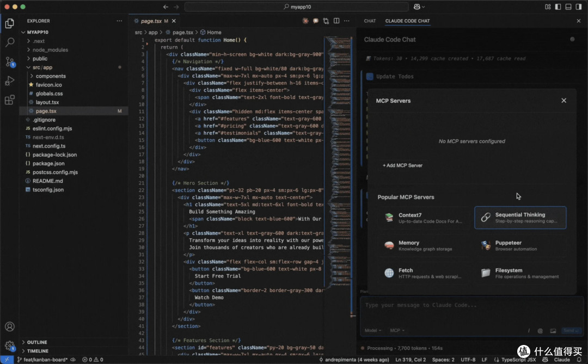
Task: Close the page.tsx editor tab
Action: 174,21
